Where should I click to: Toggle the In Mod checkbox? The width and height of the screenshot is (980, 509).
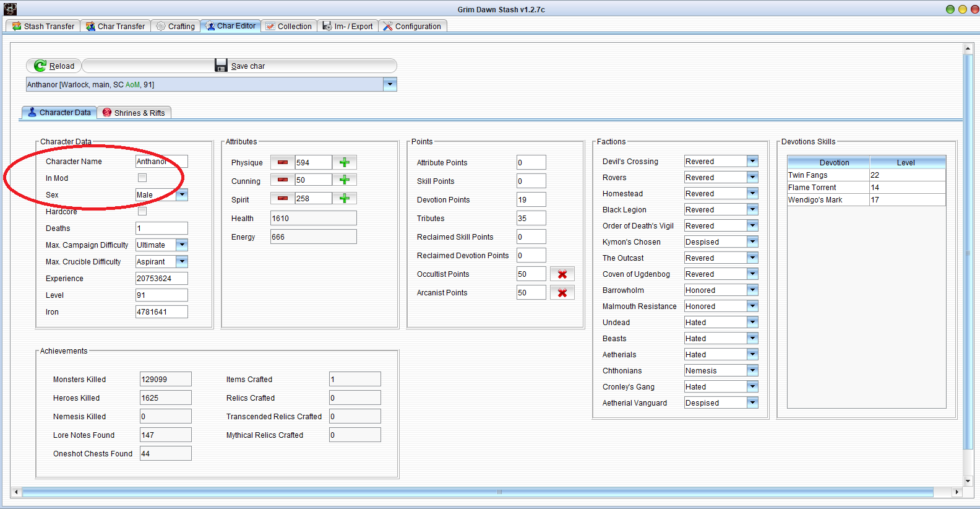(142, 178)
